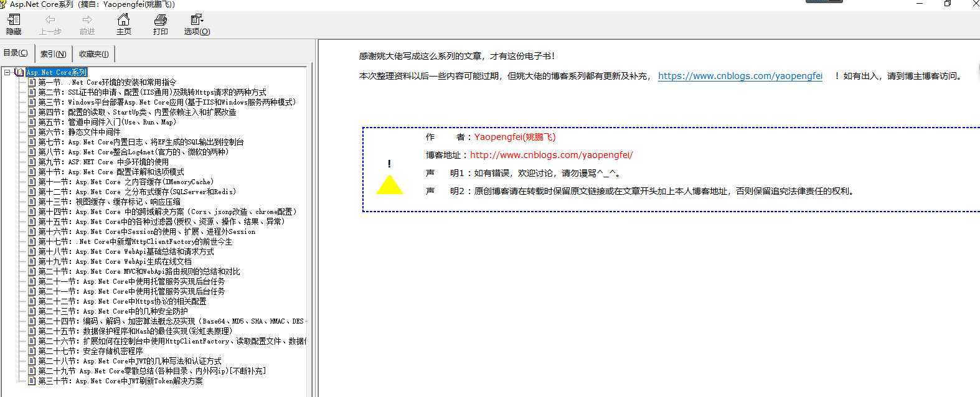The width and height of the screenshot is (980, 397).
Task: Open 第二十七节 安全存储机密程序
Action: (90, 351)
